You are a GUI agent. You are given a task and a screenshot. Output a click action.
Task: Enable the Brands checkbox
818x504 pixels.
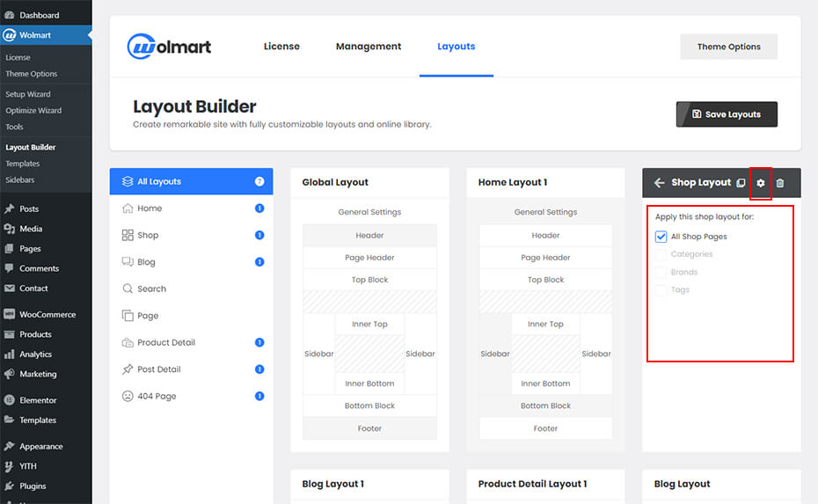click(x=661, y=272)
